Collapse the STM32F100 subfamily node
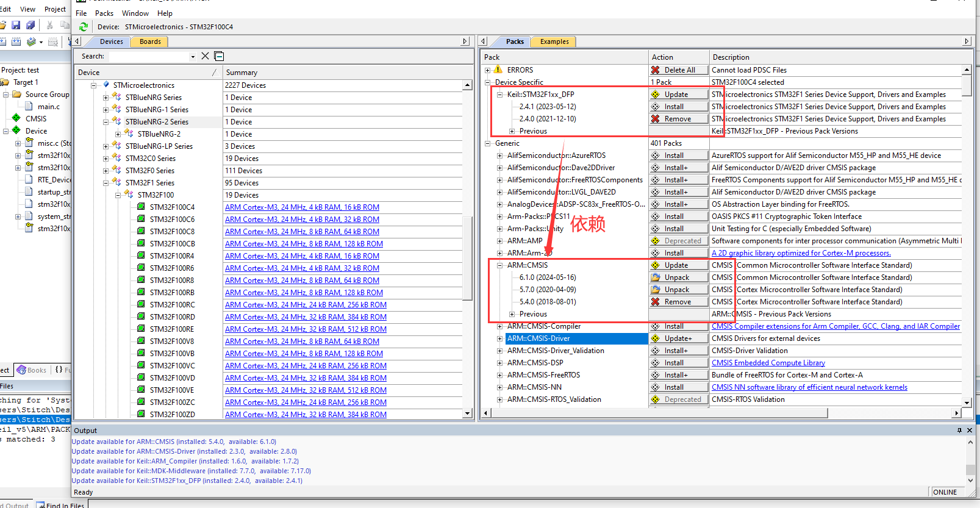The image size is (980, 508). click(118, 195)
